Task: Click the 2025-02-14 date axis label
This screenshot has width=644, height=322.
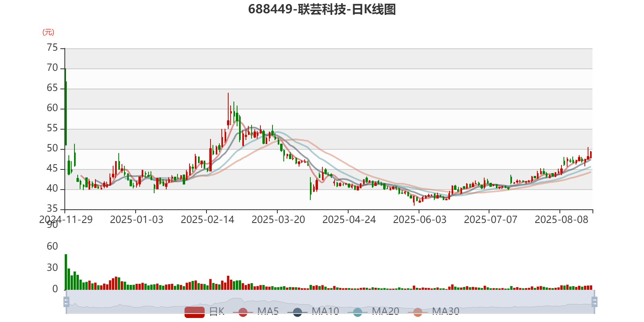Action: point(207,220)
